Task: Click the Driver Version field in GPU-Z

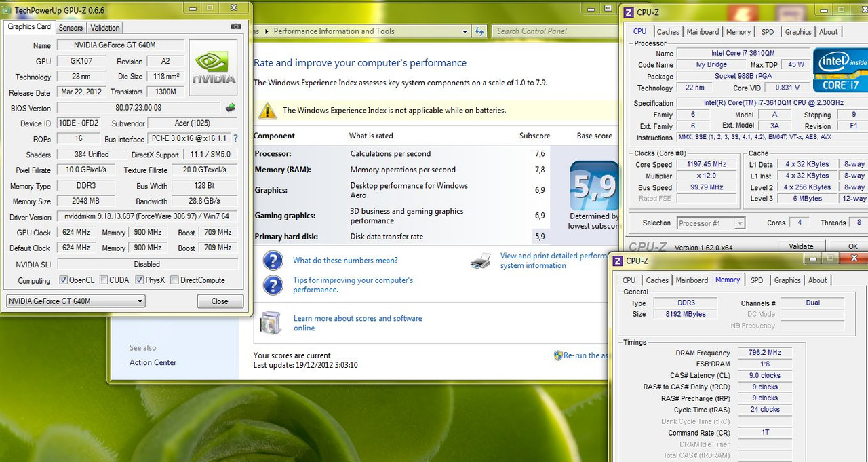Action: [x=147, y=217]
